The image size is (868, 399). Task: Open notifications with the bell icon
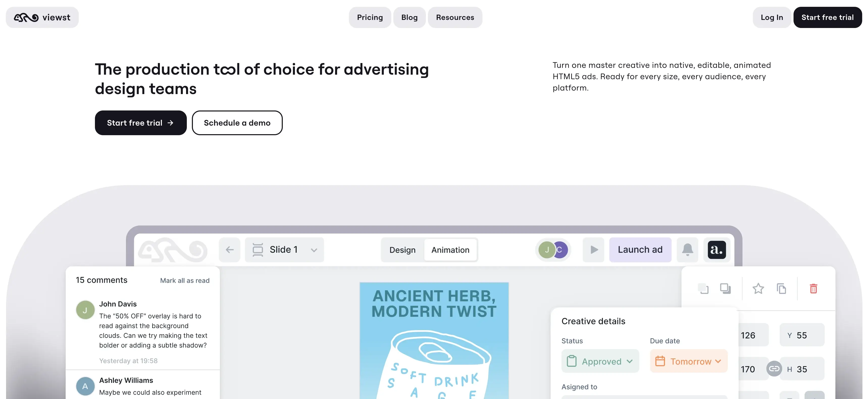pyautogui.click(x=687, y=249)
